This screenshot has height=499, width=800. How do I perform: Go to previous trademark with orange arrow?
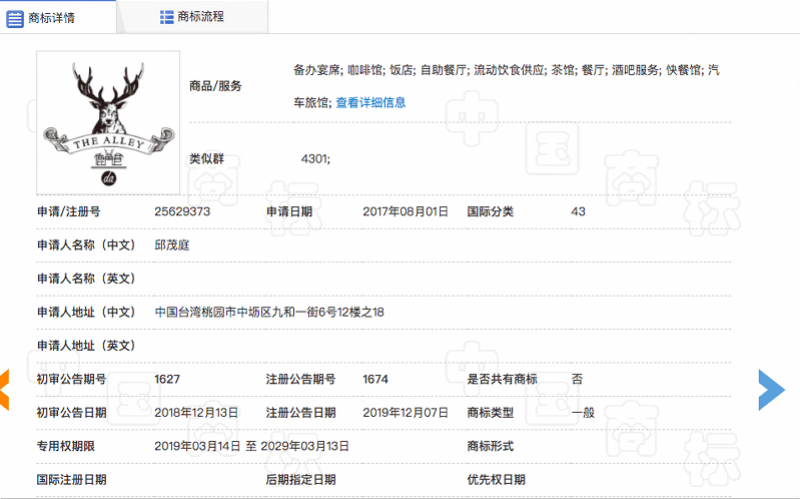(x=4, y=390)
